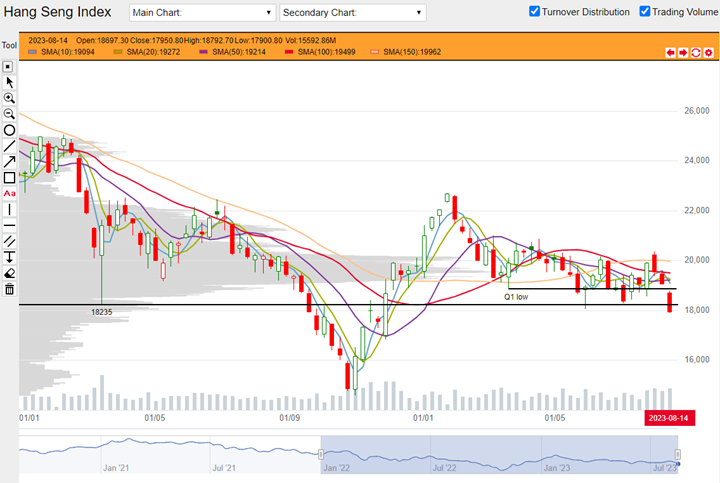Click the trash bin delete-all tool
Image resolution: width=720 pixels, height=483 pixels.
[9, 289]
